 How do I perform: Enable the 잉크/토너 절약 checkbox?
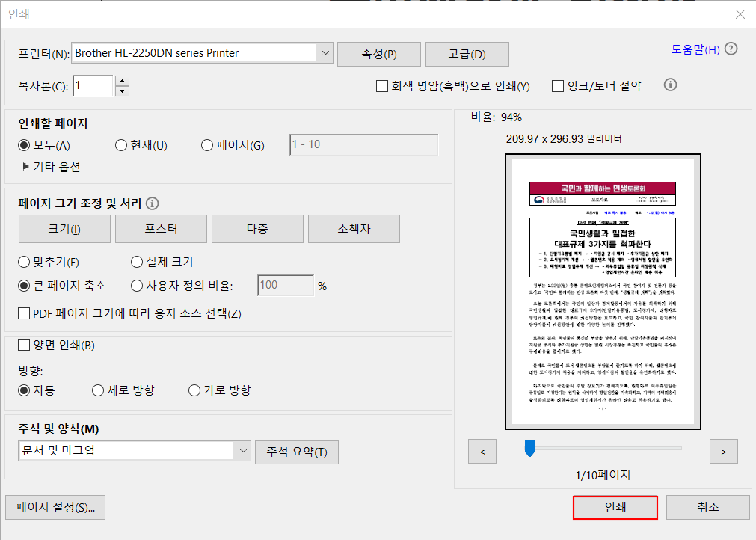click(x=557, y=85)
